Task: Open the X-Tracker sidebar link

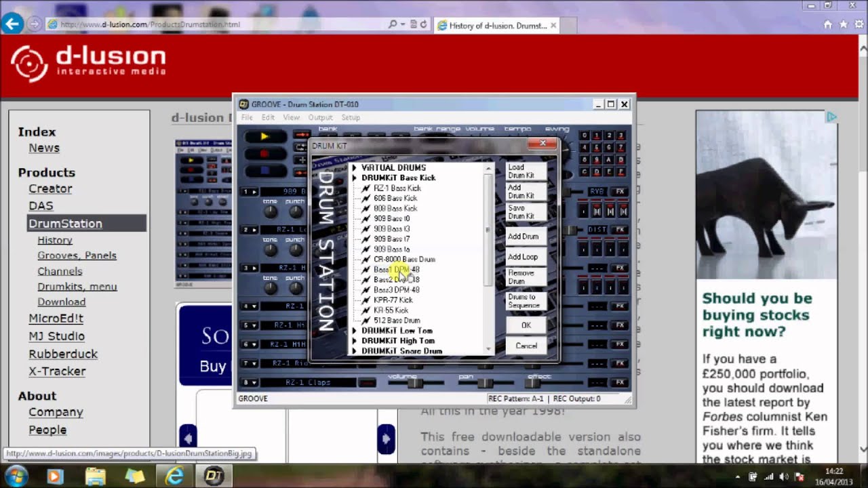Action: pyautogui.click(x=57, y=371)
